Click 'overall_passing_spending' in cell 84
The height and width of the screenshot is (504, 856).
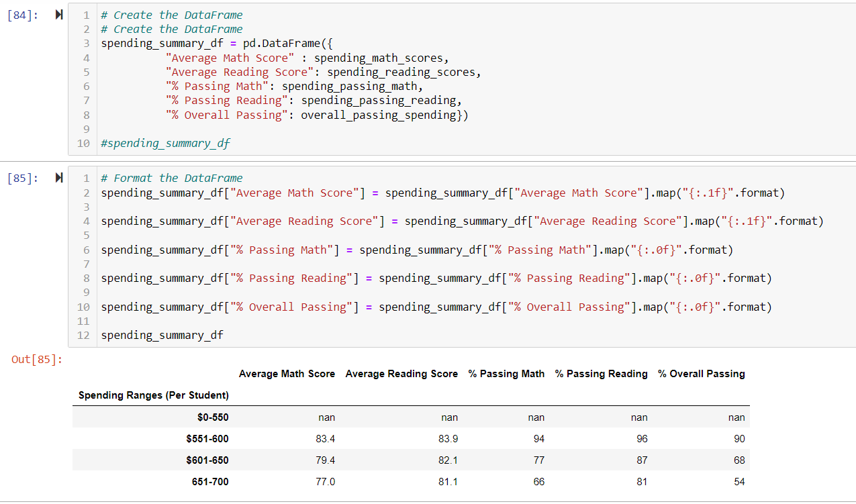[379, 115]
